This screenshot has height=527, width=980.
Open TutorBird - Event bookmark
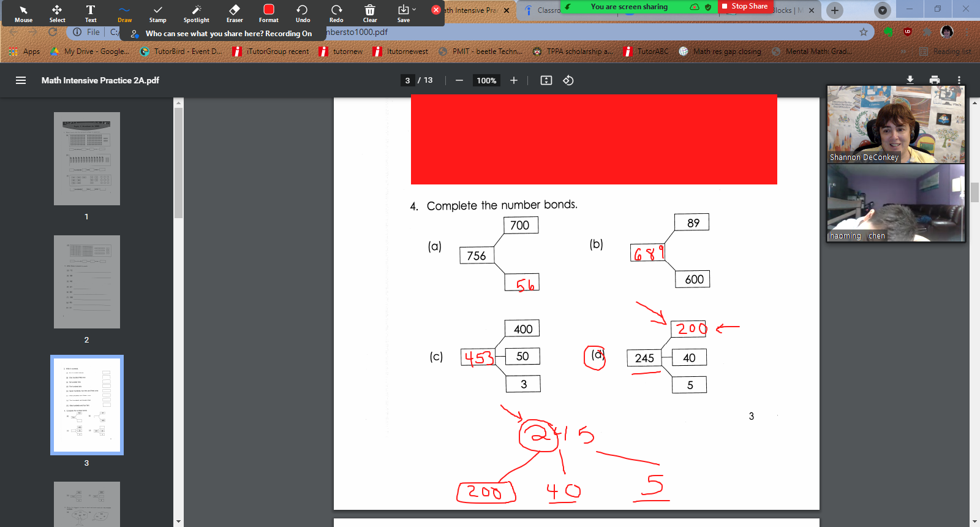pyautogui.click(x=181, y=51)
